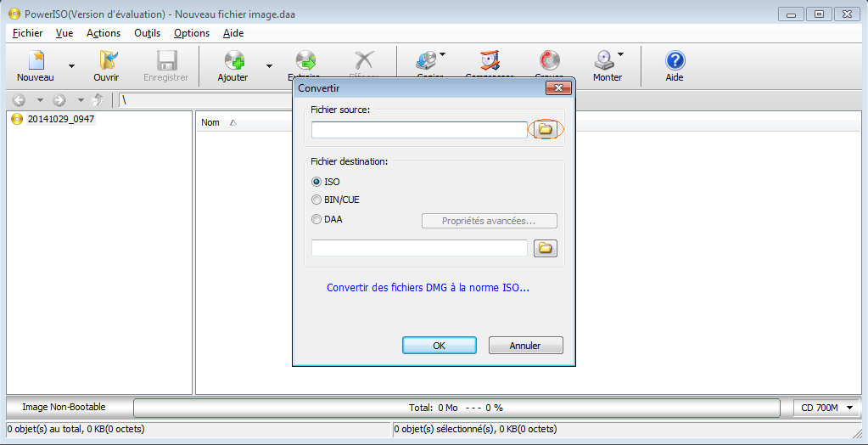The image size is (868, 445).
Task: Click the Propriétés avancées button
Action: 490,221
